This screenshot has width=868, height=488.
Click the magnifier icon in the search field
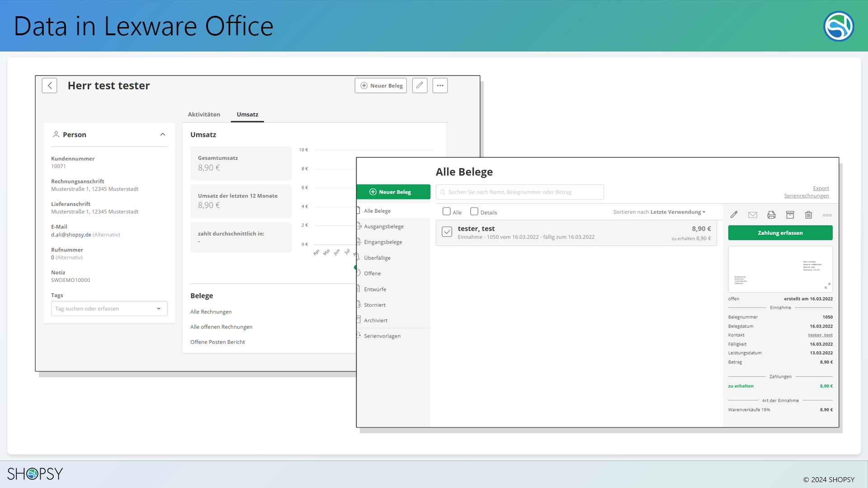[443, 192]
